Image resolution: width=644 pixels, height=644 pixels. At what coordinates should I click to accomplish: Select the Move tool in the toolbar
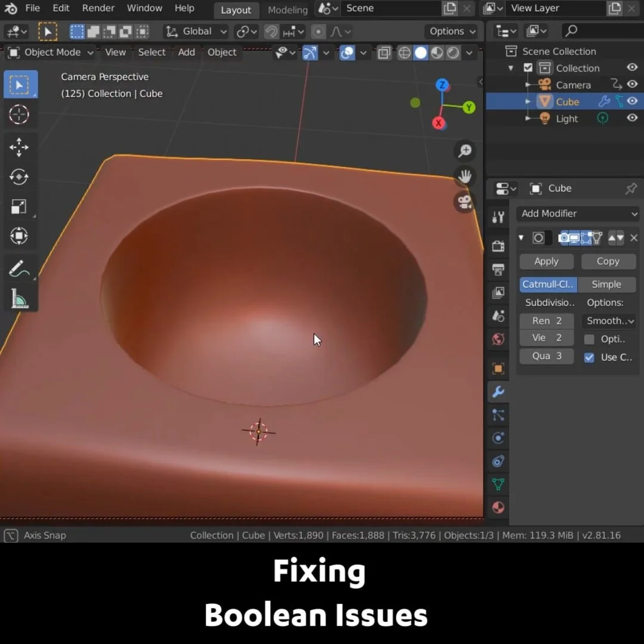20,147
